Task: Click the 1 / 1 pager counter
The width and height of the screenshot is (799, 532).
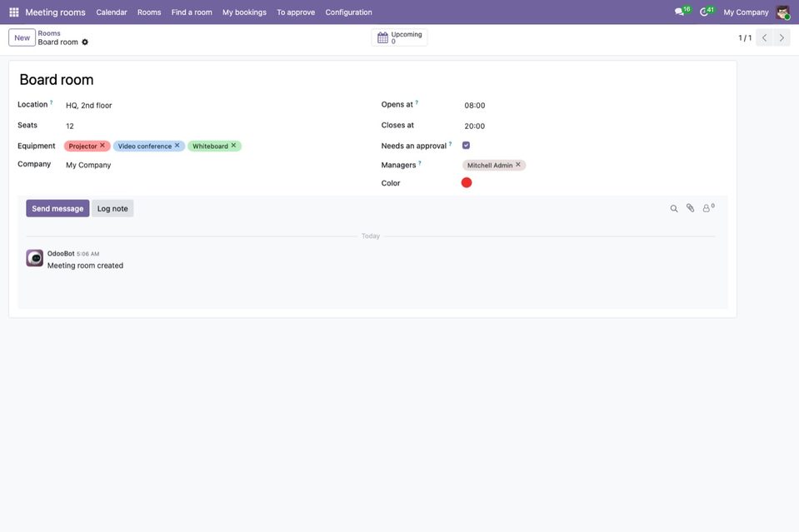Action: click(x=745, y=37)
